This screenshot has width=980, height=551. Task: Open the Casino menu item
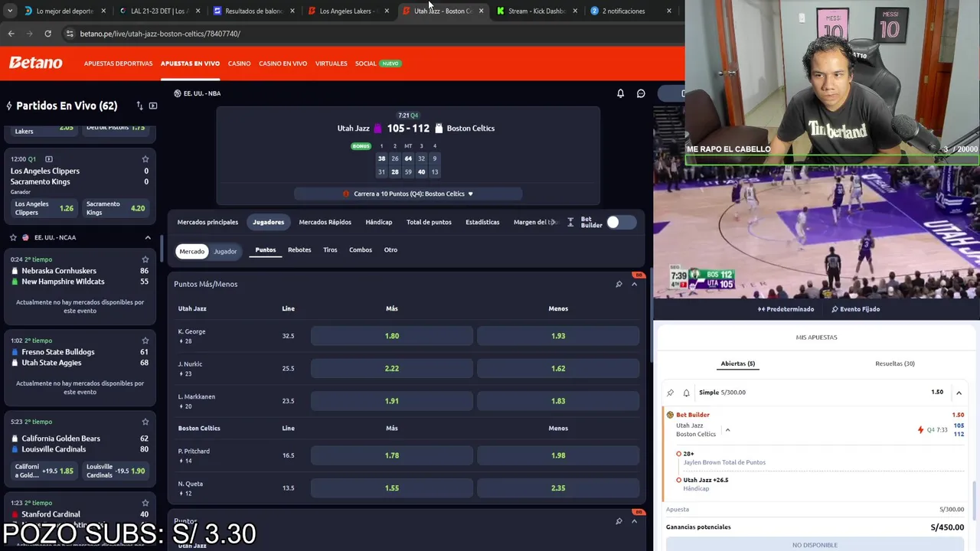239,64
